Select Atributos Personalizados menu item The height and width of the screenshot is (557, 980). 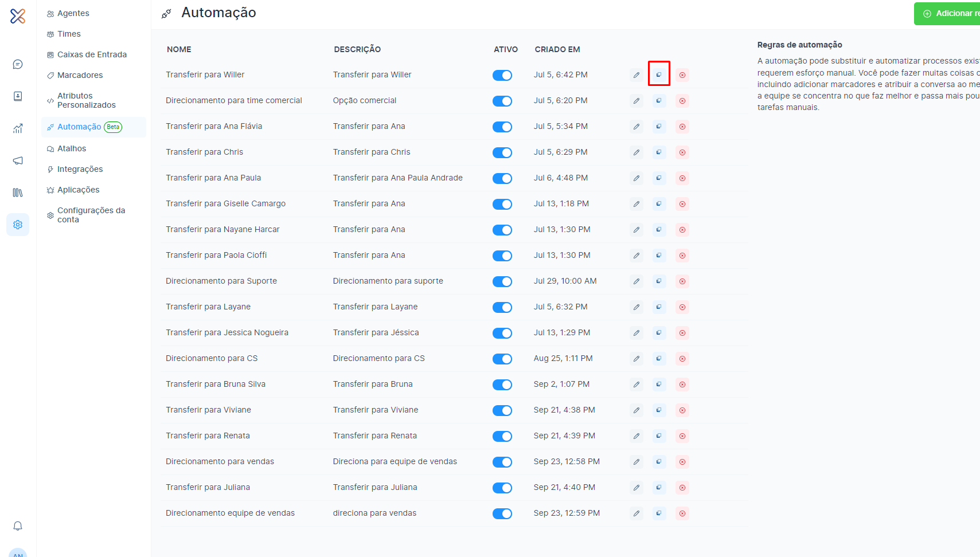(86, 100)
